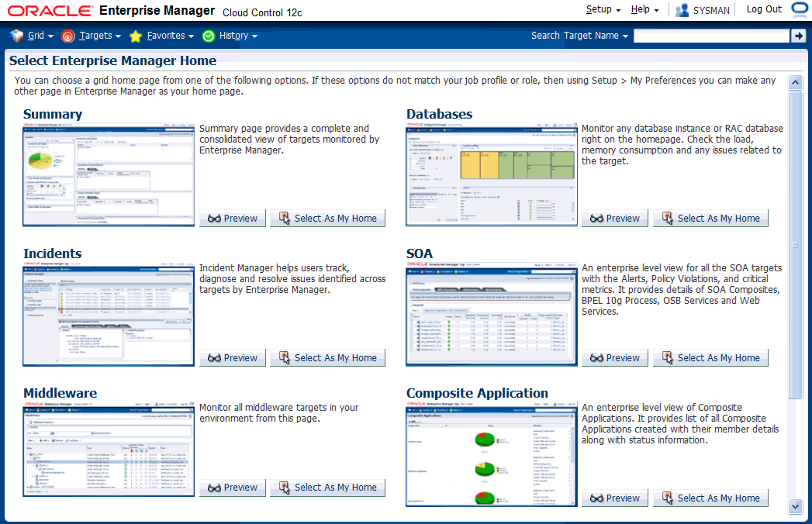This screenshot has width=812, height=524.
Task: Preview the SOA home page
Action: pyautogui.click(x=615, y=358)
